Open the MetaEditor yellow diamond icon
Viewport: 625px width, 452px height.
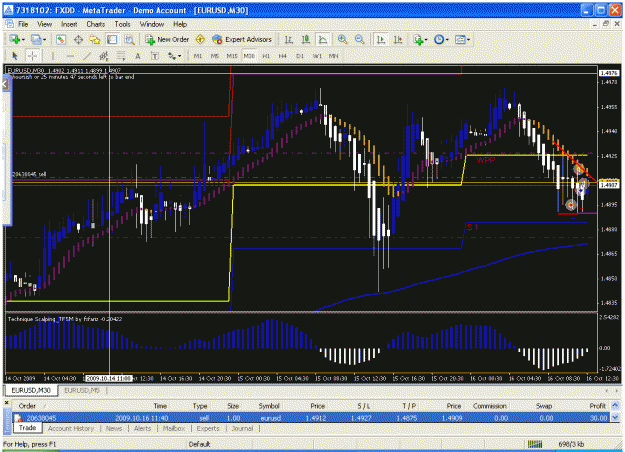click(200, 39)
